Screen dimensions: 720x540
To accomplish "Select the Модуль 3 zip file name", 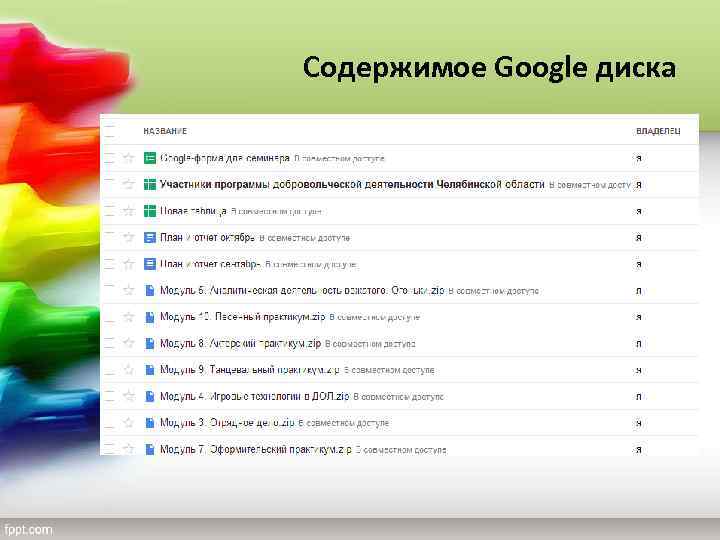I will (x=227, y=422).
